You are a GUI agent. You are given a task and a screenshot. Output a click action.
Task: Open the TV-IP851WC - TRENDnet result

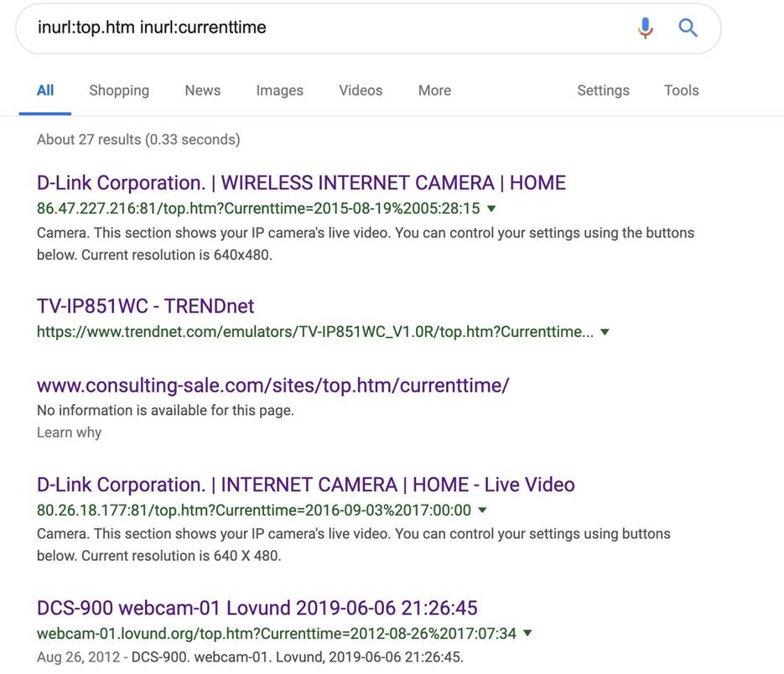click(145, 306)
